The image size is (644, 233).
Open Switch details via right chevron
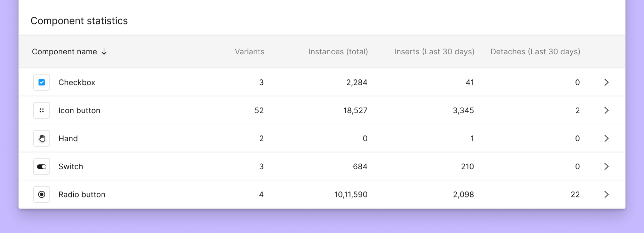pyautogui.click(x=606, y=167)
